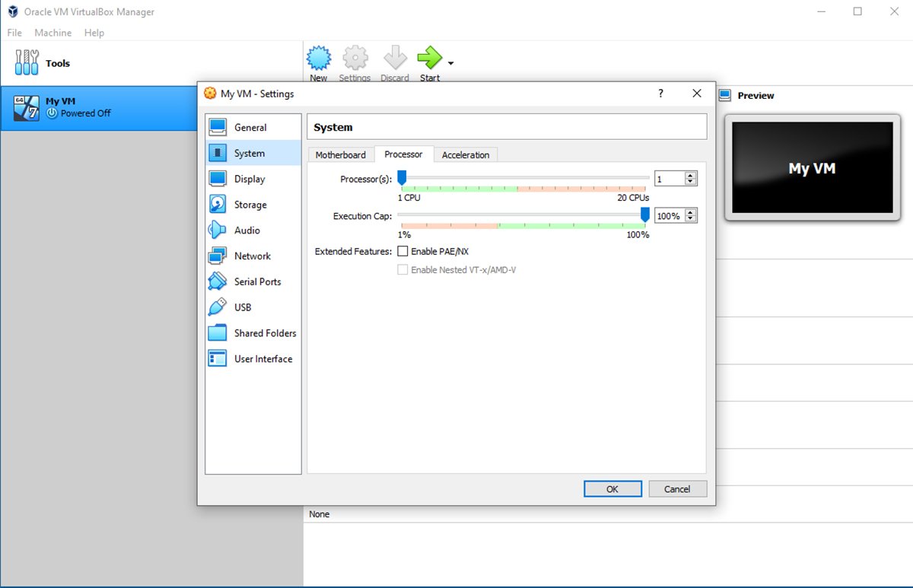Switch to the Acceleration tab
913x588 pixels.
[x=466, y=154]
